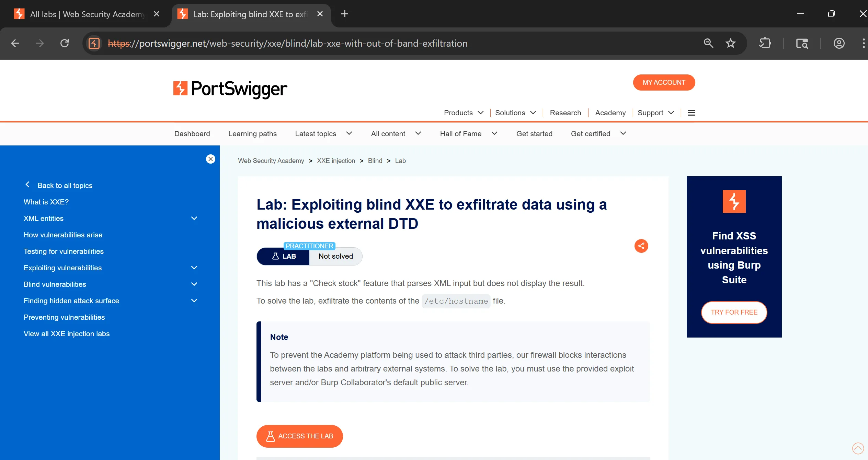Click the scroll-to-top arrow icon
This screenshot has height=460, width=868.
click(858, 448)
